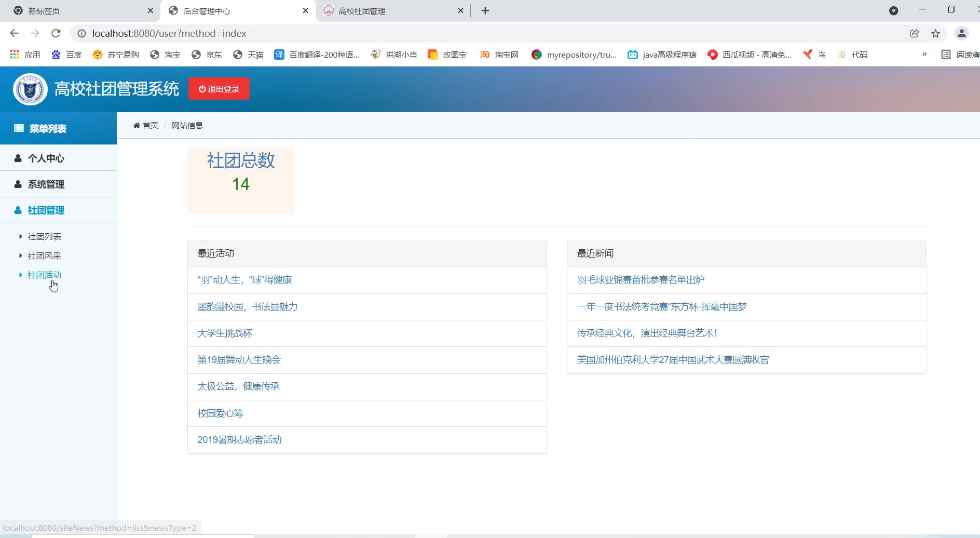Expand the 个人中心 sidebar menu

[46, 158]
